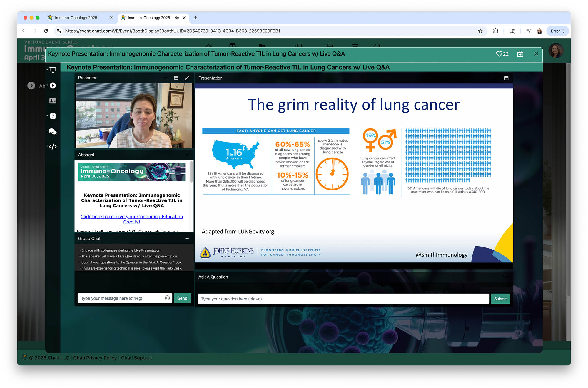
Task: Click the question input field
Action: (x=343, y=299)
